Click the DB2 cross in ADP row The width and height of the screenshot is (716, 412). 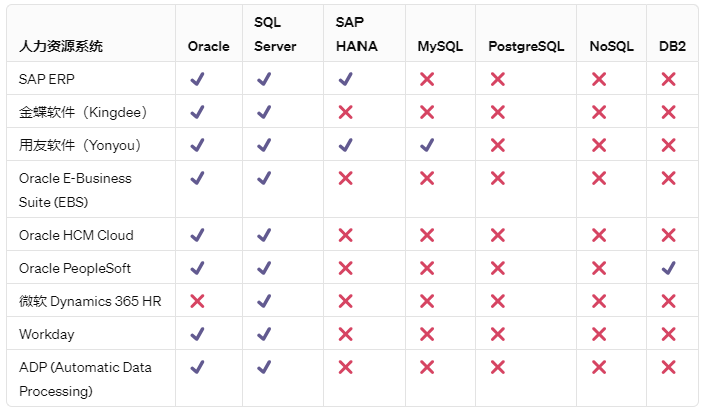pos(669,367)
